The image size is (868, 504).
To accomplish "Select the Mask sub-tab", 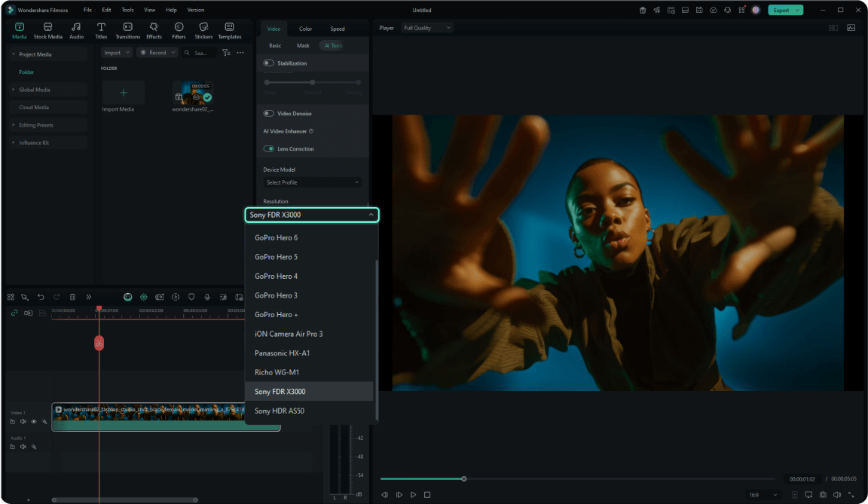I will point(303,45).
